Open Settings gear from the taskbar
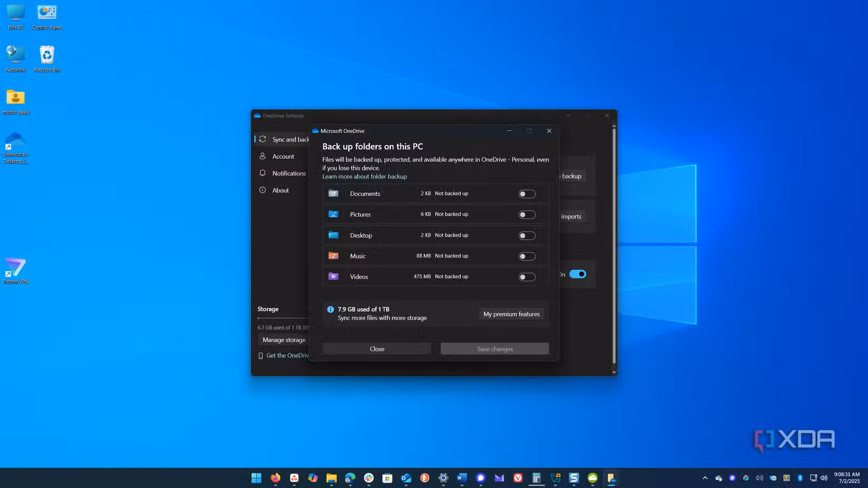This screenshot has height=488, width=868. pos(443,478)
